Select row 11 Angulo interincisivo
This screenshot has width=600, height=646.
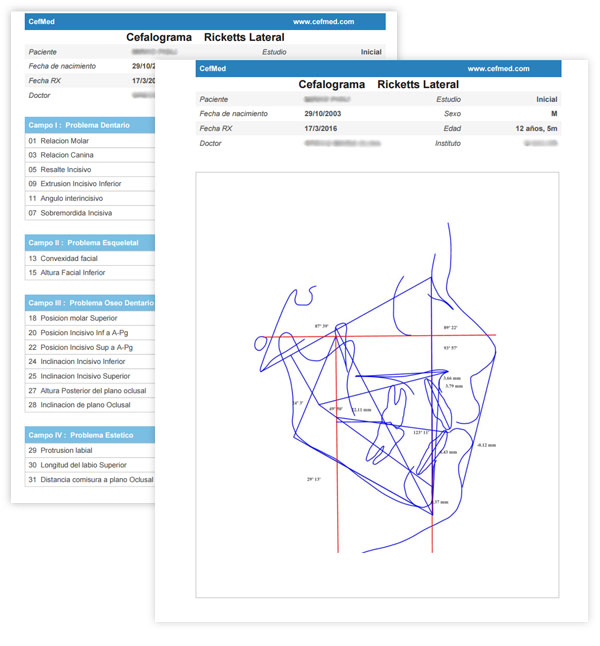90,199
